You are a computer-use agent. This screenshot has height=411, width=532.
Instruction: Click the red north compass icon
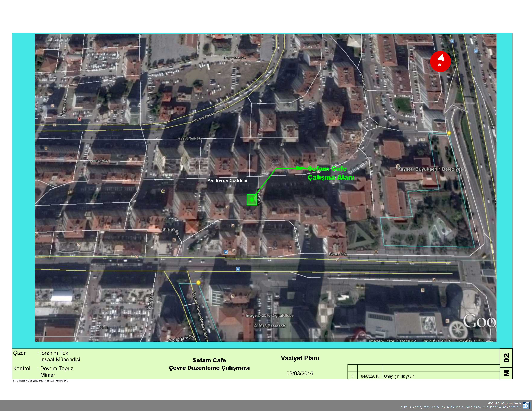[440, 61]
